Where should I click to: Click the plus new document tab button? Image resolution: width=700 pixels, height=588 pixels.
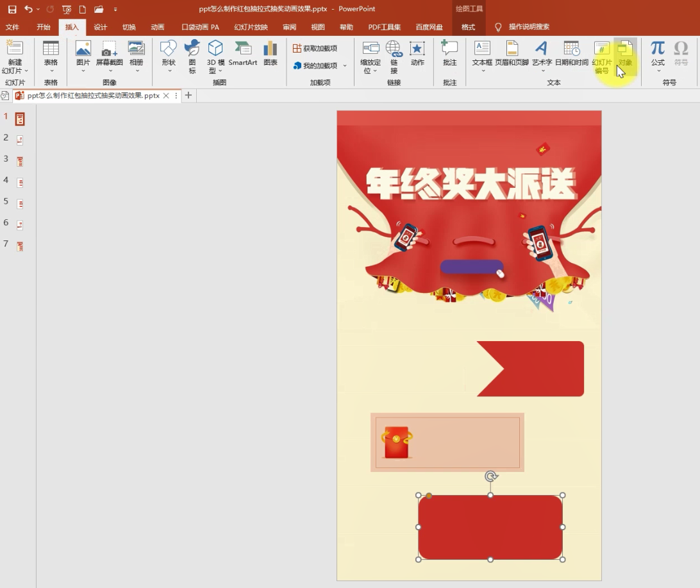[x=188, y=95]
